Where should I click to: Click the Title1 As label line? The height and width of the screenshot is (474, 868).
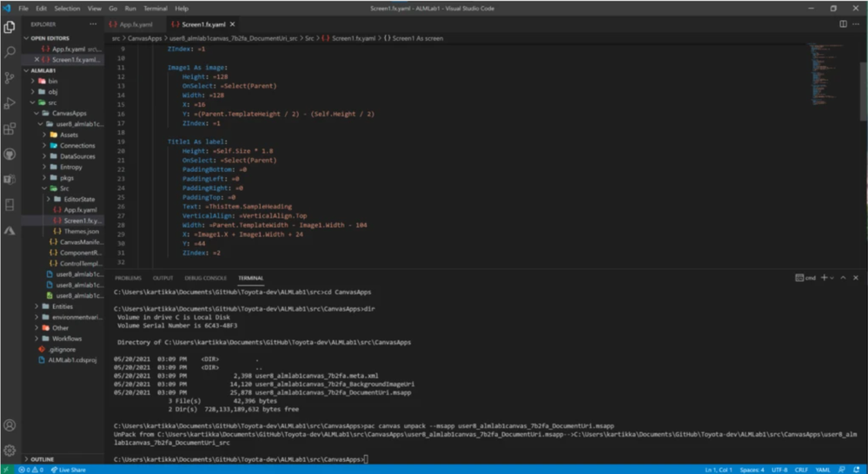point(197,142)
